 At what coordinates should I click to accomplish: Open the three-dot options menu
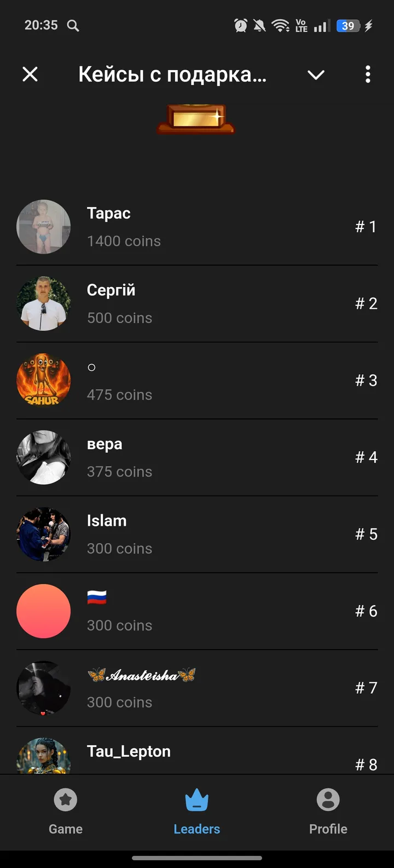[368, 74]
